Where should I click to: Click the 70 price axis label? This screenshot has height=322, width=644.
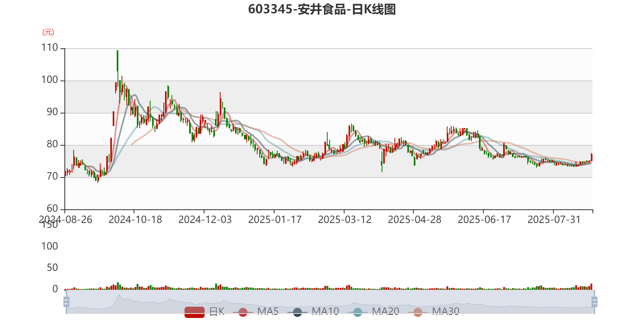(x=52, y=177)
